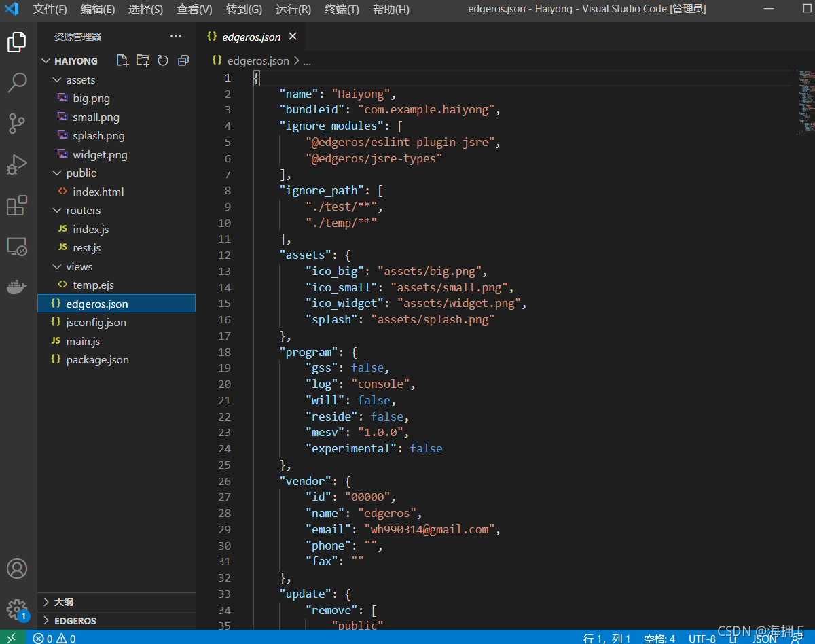Image resolution: width=815 pixels, height=644 pixels.
Task: Open the Docker view icon
Action: (17, 287)
